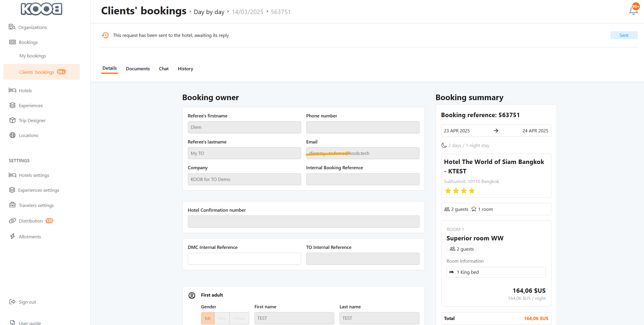644x325 pixels.
Task: Click the notification bell icon
Action: [633, 11]
